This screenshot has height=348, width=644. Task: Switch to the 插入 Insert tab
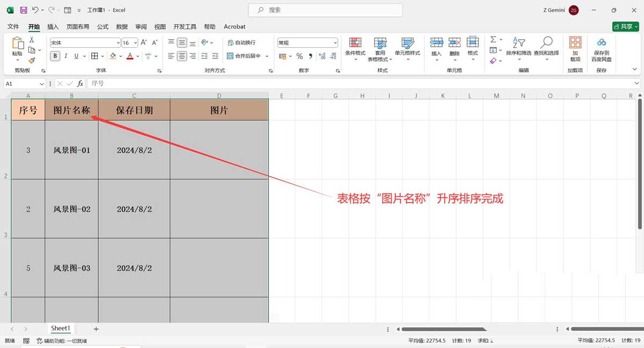(53, 27)
